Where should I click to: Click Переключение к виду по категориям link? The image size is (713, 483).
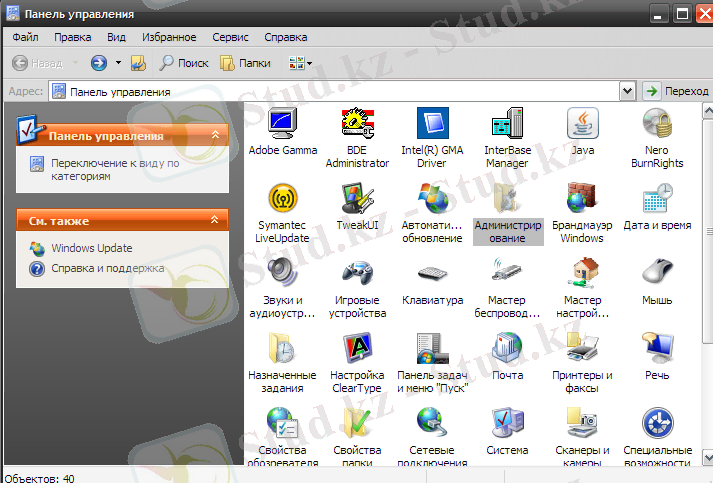[113, 169]
